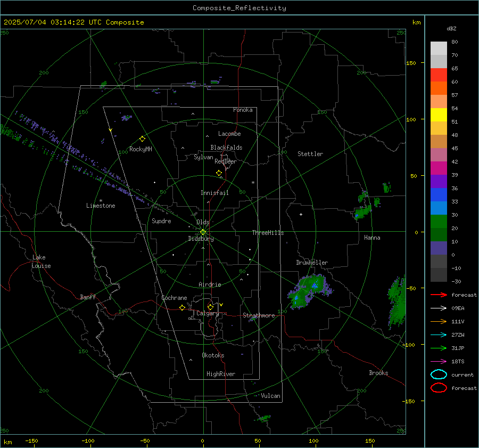This screenshot has width=479, height=448.
Task: Click the Ponoka label on map
Action: (x=243, y=110)
